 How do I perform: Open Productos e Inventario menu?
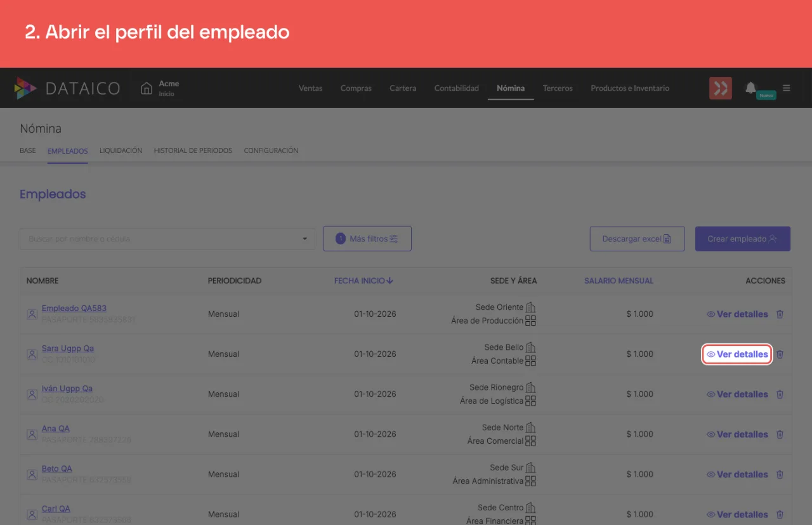[x=630, y=88]
